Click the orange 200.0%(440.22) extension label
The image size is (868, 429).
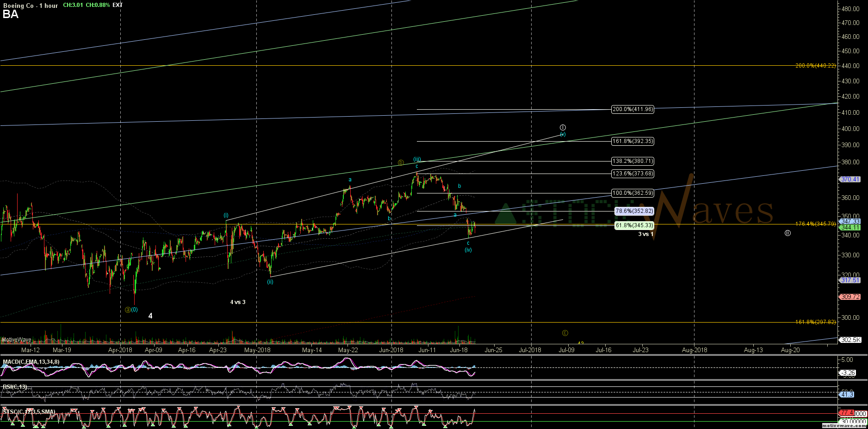coord(816,66)
